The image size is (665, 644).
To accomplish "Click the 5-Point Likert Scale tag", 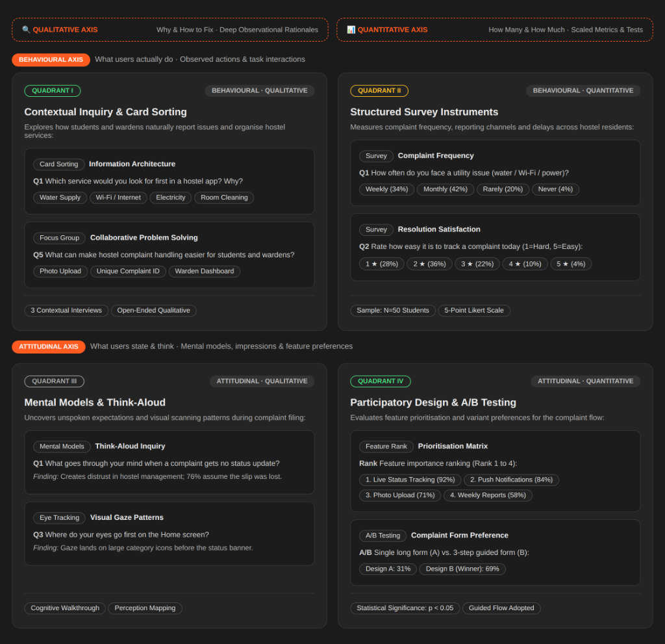I will (474, 311).
